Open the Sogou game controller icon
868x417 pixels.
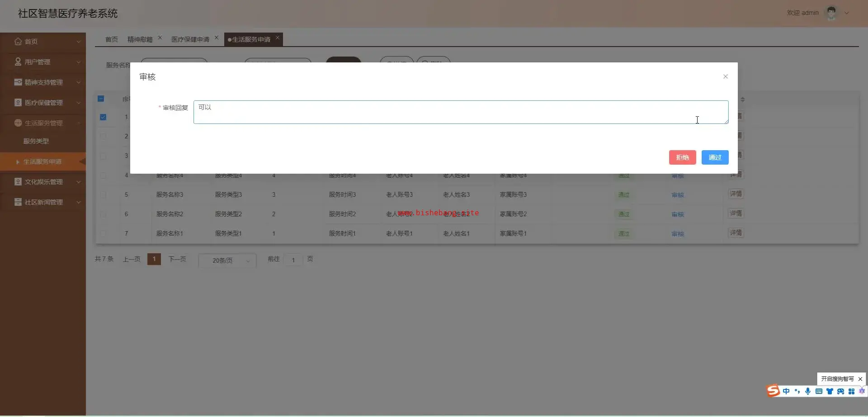coord(840,391)
